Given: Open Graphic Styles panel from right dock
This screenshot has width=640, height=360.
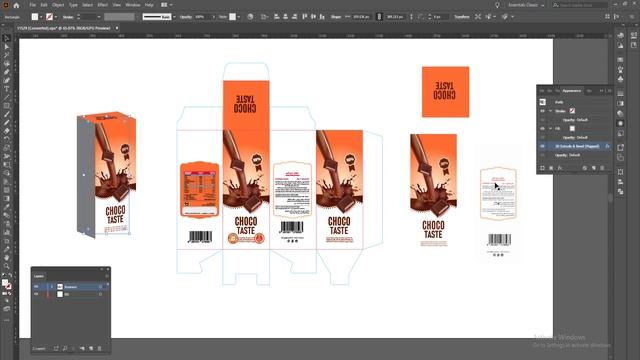Looking at the screenshot, I should point(620,133).
